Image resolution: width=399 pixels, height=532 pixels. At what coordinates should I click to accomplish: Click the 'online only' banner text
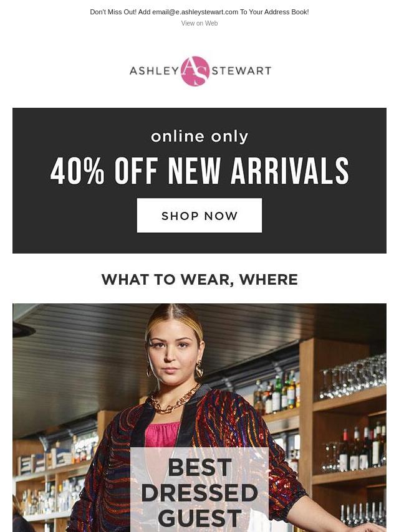(199, 137)
